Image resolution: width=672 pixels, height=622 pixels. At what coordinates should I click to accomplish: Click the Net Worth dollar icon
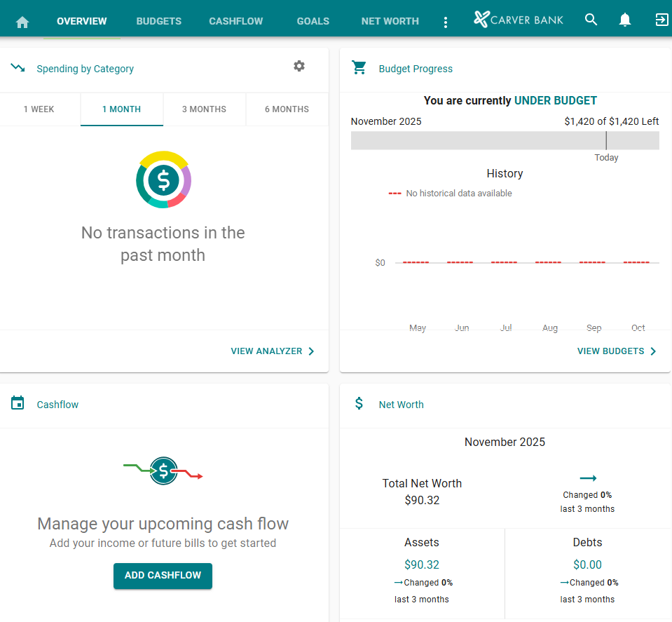coord(359,403)
